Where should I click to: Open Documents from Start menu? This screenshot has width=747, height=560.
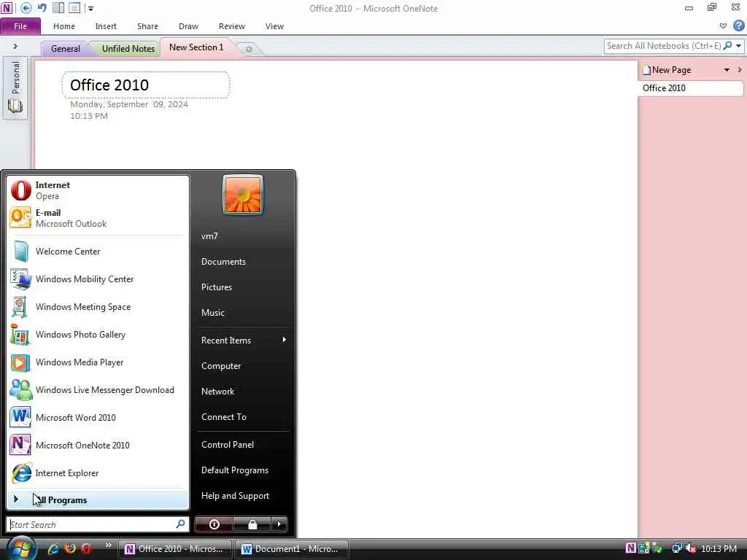[243, 262]
